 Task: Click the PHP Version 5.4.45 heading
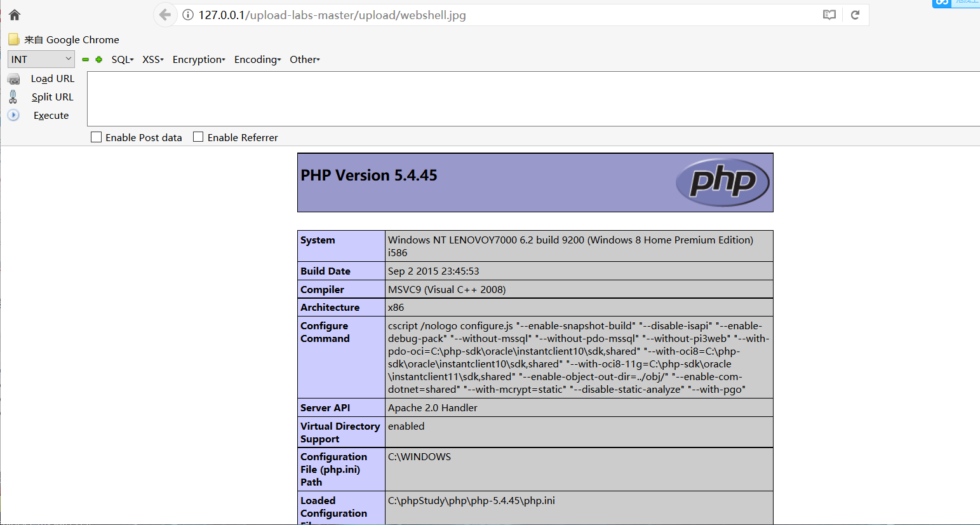(369, 175)
